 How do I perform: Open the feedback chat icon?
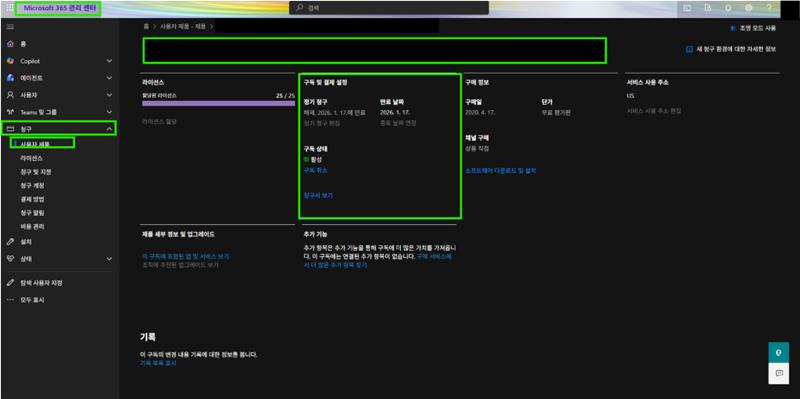click(779, 373)
